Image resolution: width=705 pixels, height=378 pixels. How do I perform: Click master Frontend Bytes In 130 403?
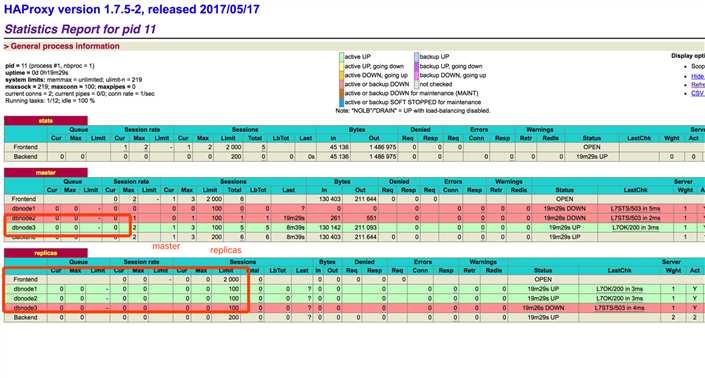[330, 199]
